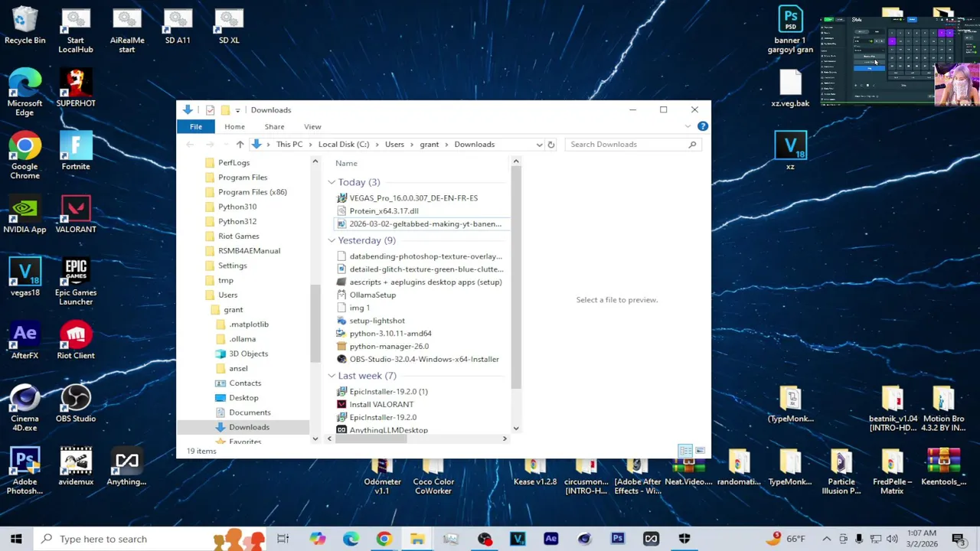Click Vegas Pro icon in taskbar
This screenshot has width=980, height=551.
518,539
